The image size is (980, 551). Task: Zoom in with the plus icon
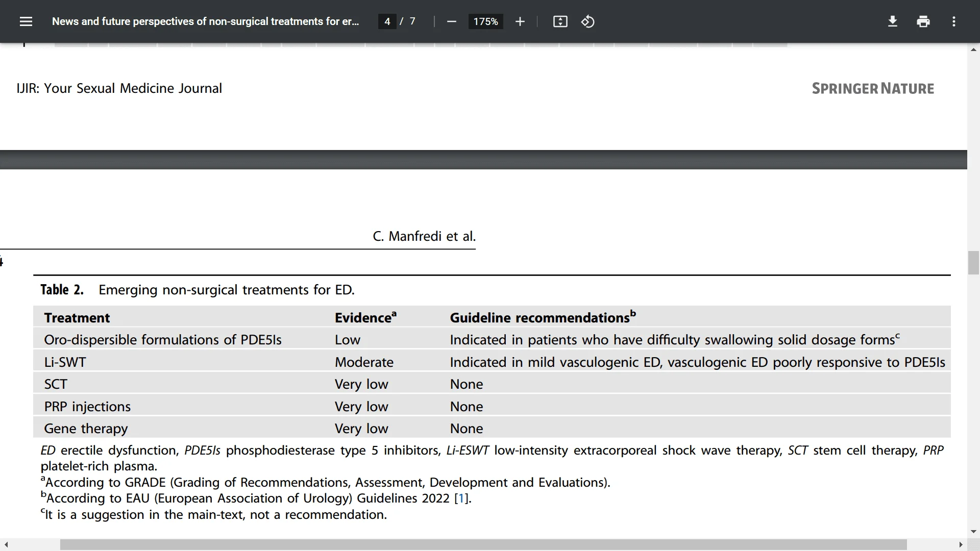[x=520, y=21]
